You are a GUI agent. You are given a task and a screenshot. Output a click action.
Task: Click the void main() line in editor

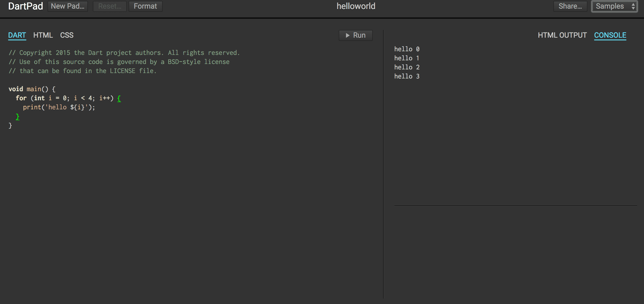(32, 89)
